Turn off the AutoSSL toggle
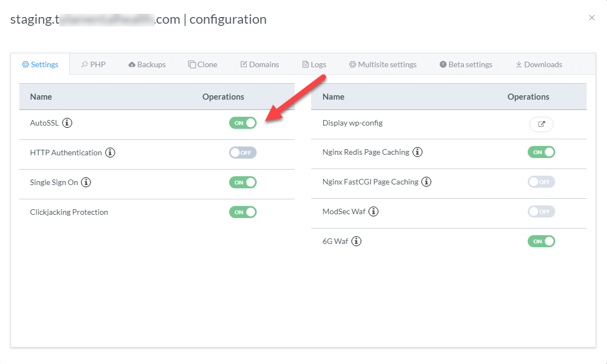 point(243,123)
